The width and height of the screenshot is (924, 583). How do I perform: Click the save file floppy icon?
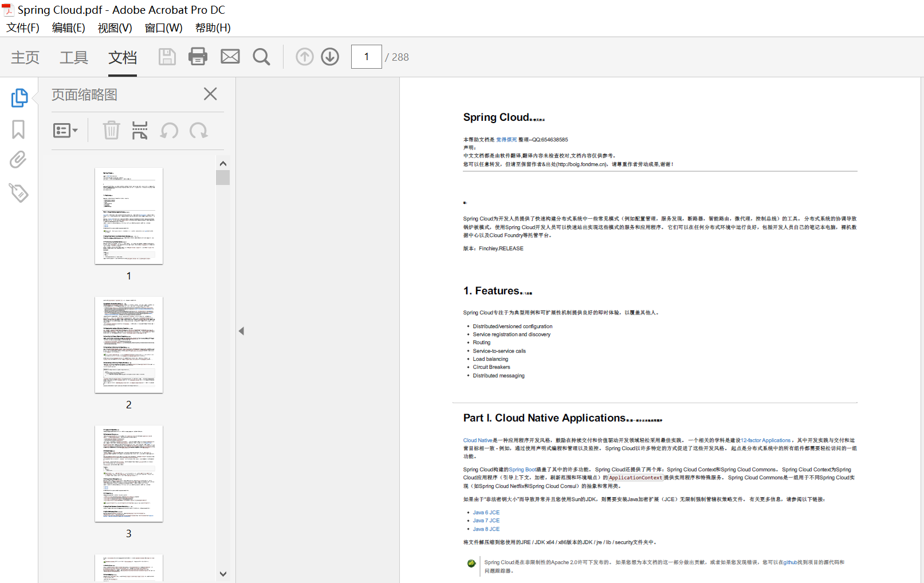click(167, 57)
